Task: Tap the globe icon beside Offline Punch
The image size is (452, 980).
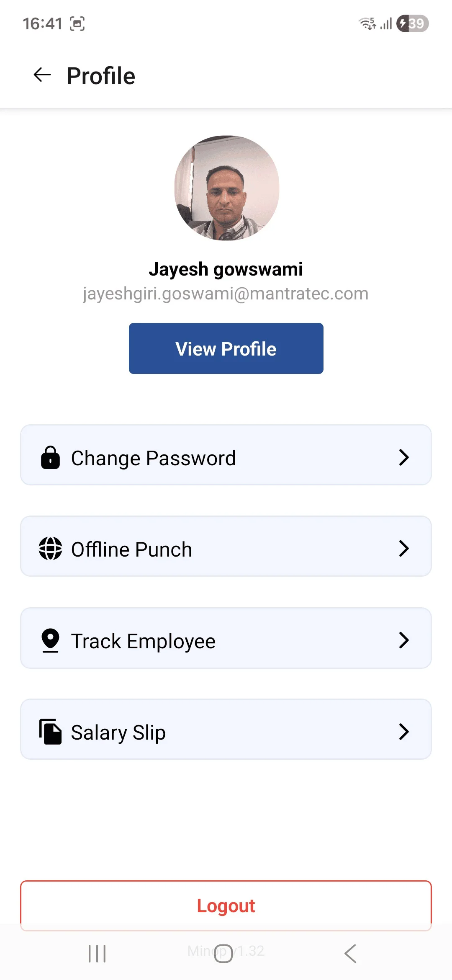Action: tap(50, 549)
